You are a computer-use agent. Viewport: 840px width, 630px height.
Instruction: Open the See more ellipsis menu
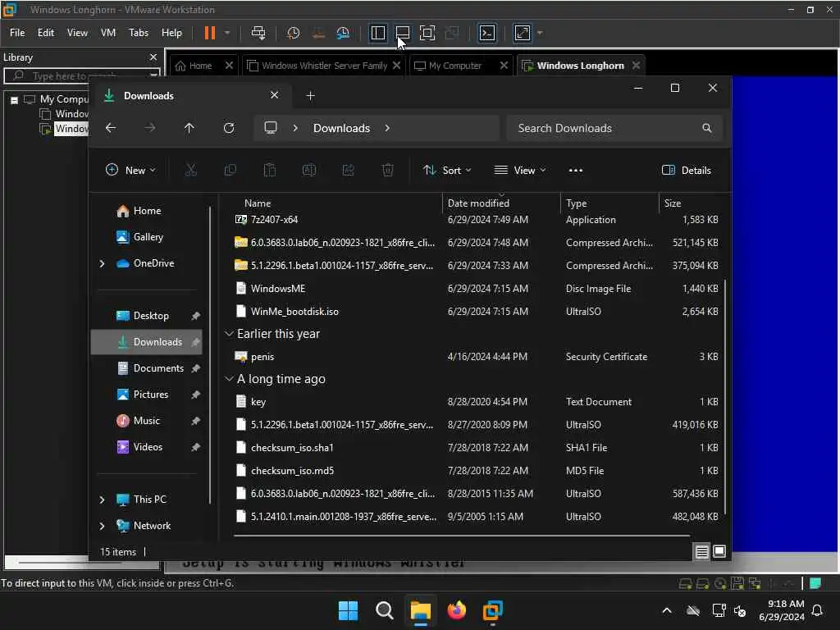tap(575, 171)
